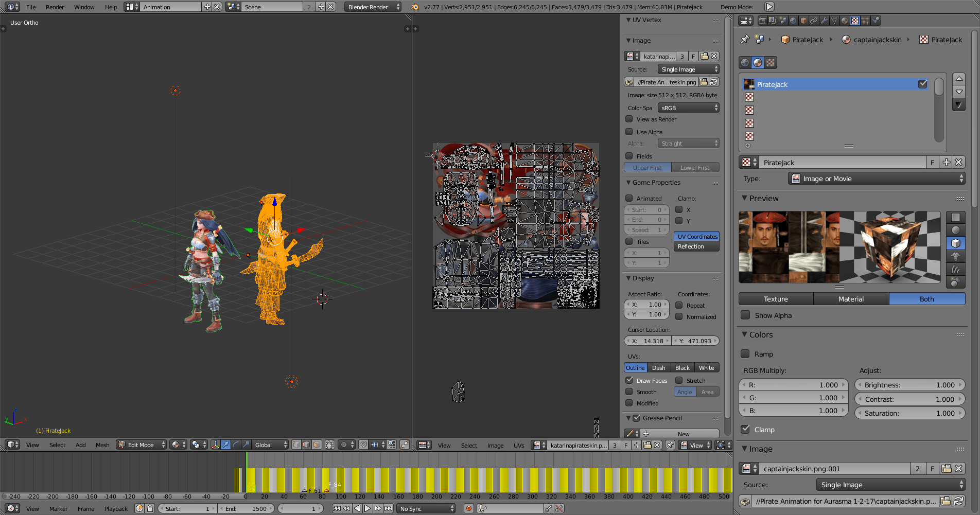The width and height of the screenshot is (980, 515).
Task: Toggle Show Alpha in the Preview panel
Action: (x=745, y=315)
